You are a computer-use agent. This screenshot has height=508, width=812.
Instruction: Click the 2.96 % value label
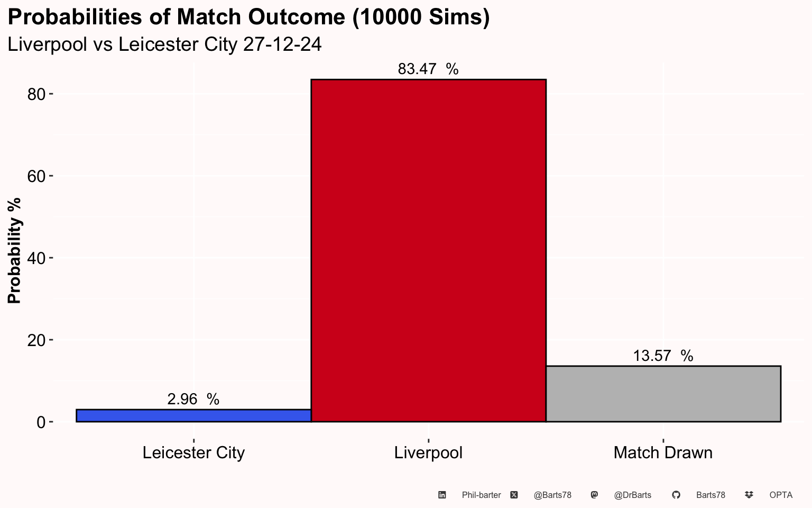193,400
